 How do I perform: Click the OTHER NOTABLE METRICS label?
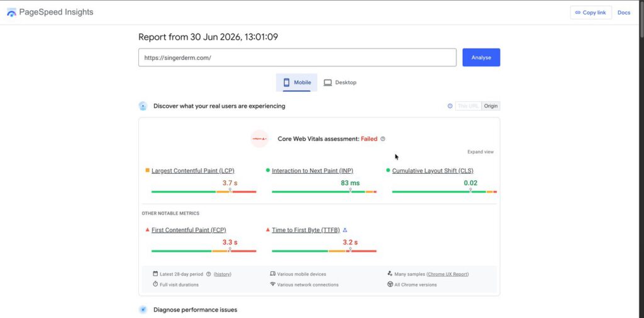(x=170, y=213)
